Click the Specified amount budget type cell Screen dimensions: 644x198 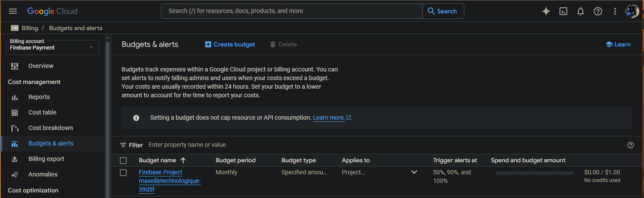click(304, 172)
